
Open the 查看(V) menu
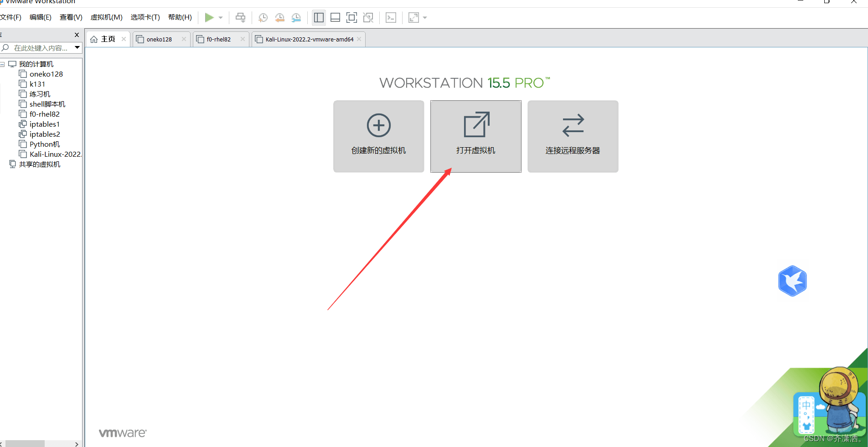(x=71, y=17)
